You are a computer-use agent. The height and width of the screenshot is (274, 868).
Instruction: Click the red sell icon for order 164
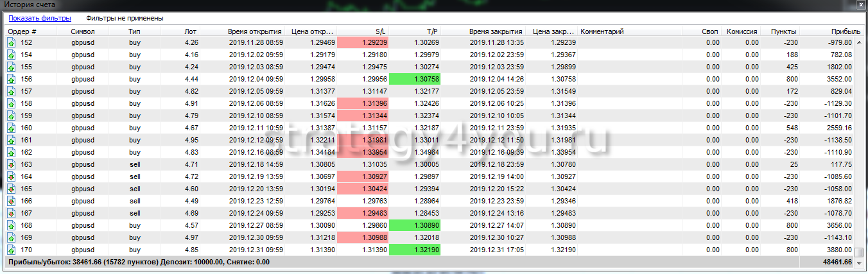(11, 176)
